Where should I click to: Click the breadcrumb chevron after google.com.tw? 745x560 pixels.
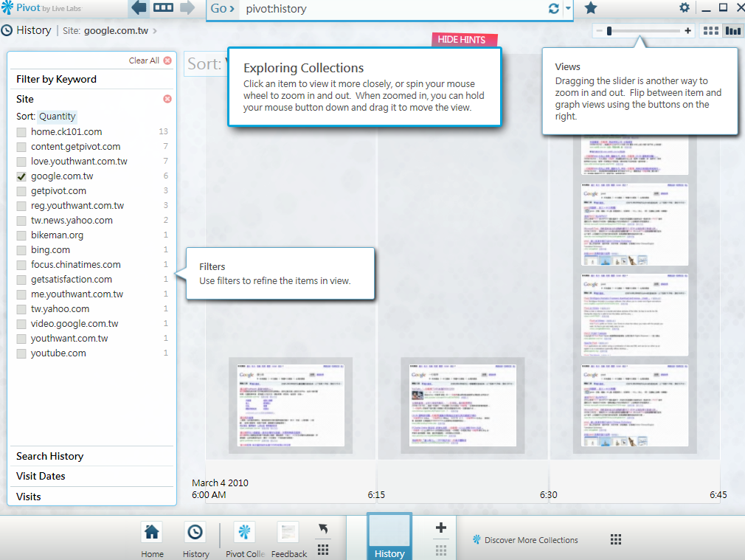coord(155,31)
